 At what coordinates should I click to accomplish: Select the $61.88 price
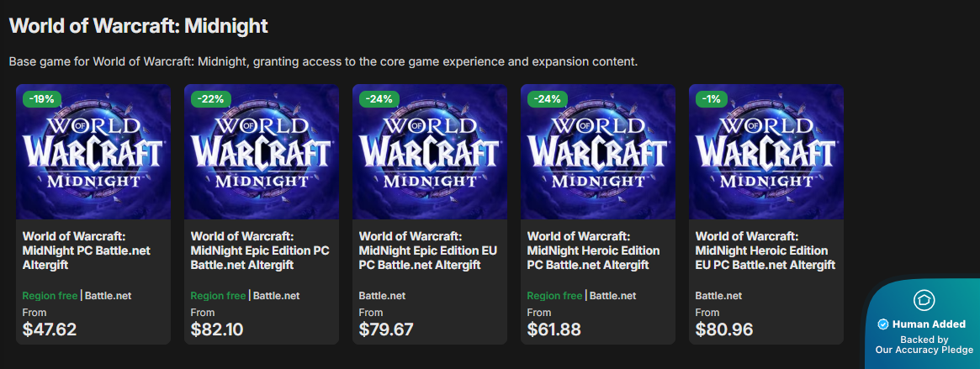click(554, 329)
